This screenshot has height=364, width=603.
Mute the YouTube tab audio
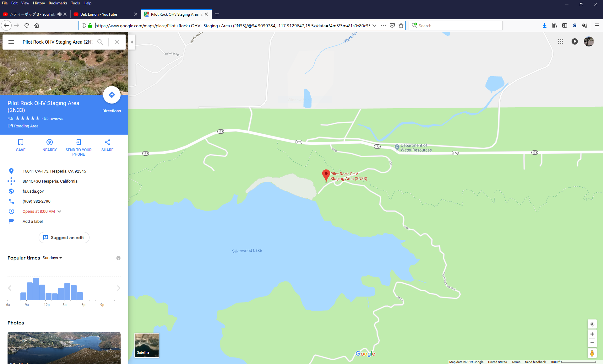(59, 14)
